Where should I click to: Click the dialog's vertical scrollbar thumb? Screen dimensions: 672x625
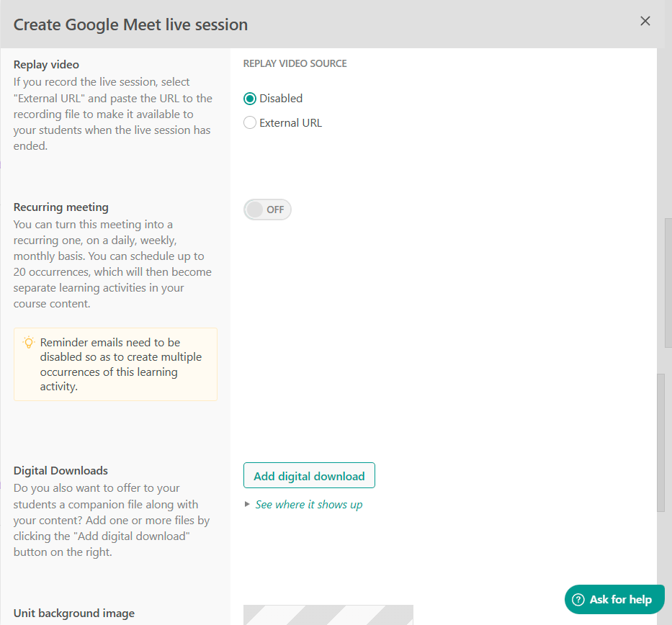660,443
